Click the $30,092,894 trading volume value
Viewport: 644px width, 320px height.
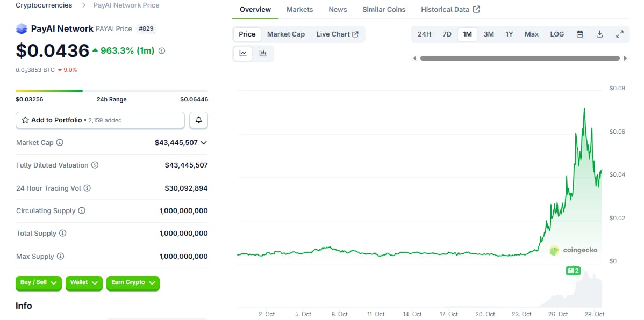click(x=186, y=188)
